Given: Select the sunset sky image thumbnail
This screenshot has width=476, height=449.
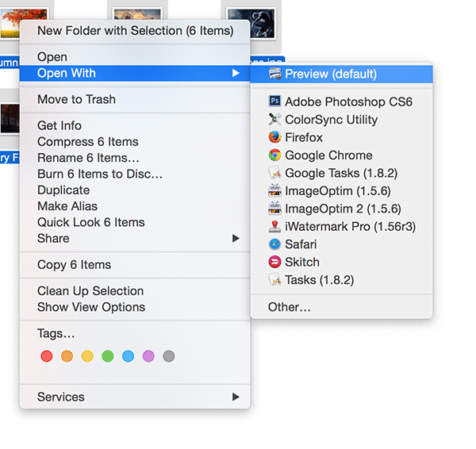Looking at the screenshot, I should (137, 14).
